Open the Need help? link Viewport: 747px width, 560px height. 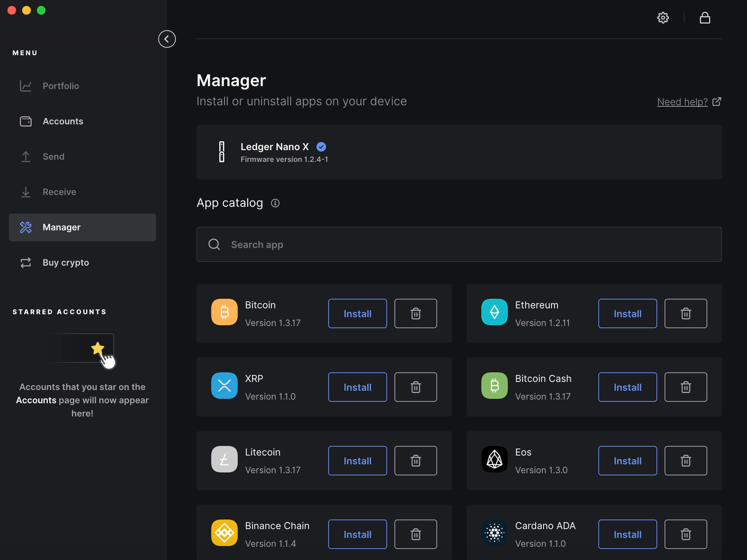coord(682,102)
